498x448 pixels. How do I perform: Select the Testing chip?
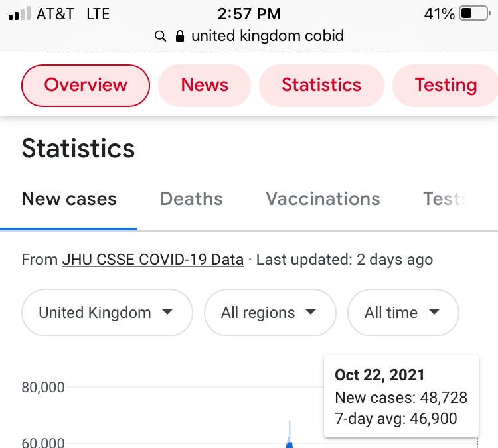(x=445, y=85)
